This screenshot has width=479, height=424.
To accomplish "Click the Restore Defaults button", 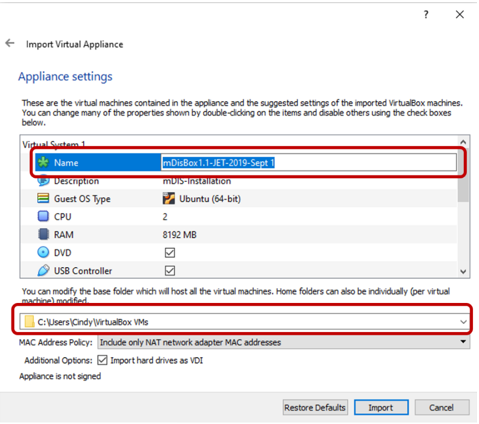I will click(x=315, y=407).
